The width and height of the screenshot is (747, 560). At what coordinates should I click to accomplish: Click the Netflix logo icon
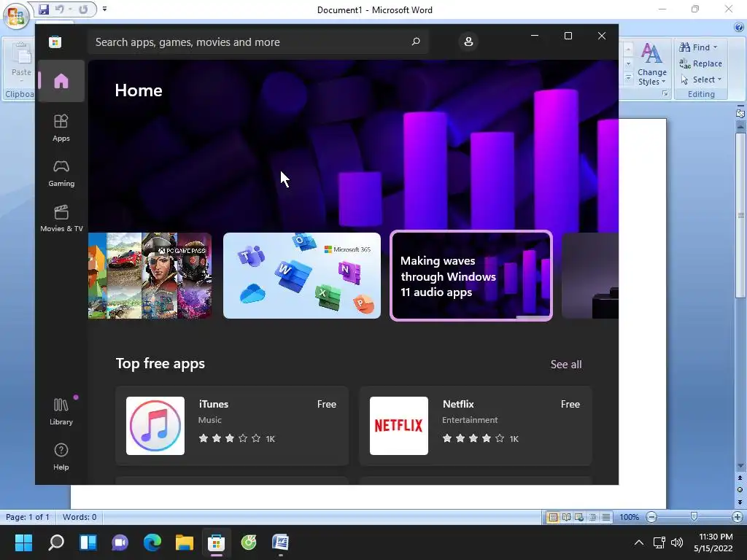pos(399,426)
